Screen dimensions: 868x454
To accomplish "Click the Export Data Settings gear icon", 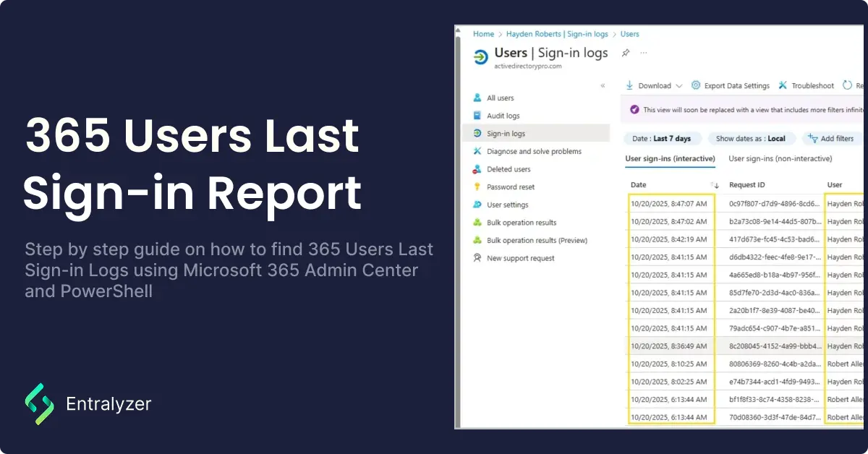I will pyautogui.click(x=696, y=85).
